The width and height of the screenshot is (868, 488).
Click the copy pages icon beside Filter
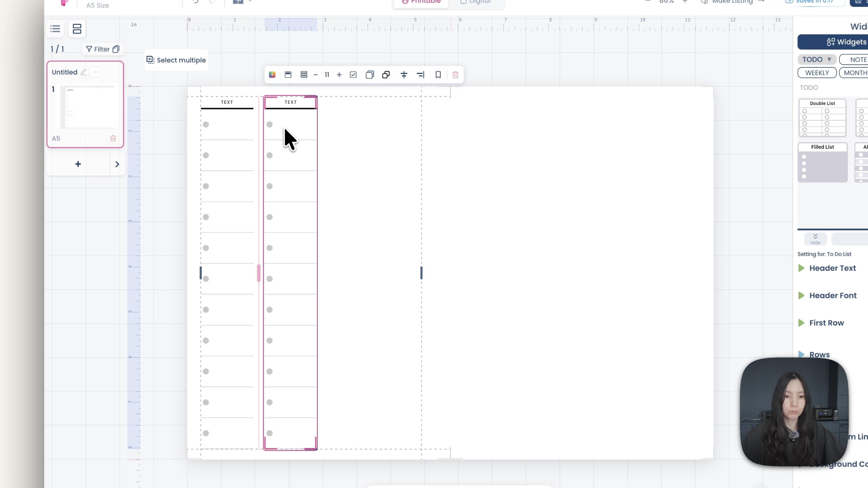116,49
